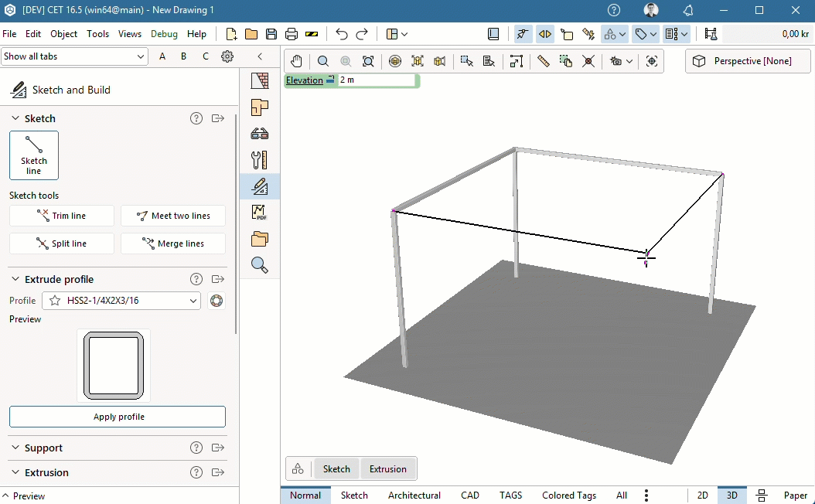The height and width of the screenshot is (504, 815).
Task: Print the drawing
Action: tap(292, 34)
